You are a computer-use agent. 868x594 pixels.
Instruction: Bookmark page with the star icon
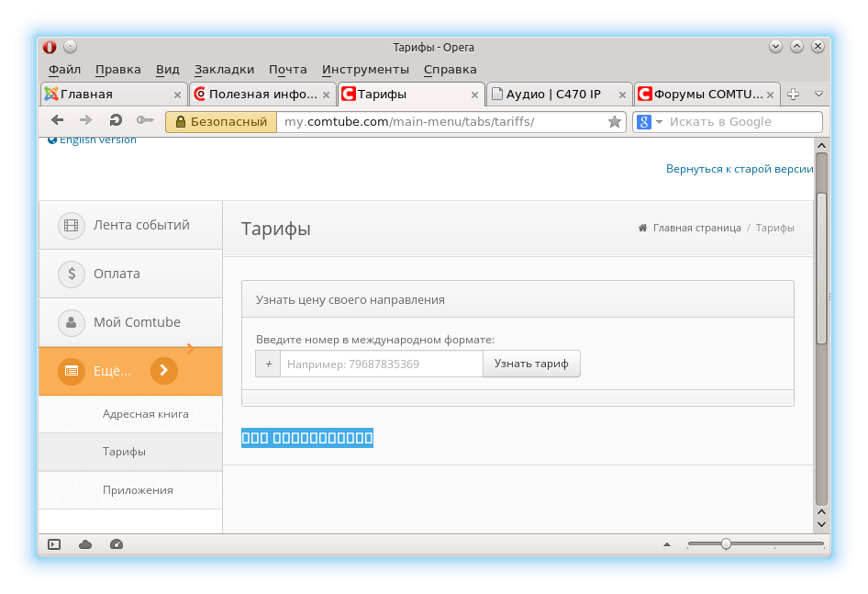615,122
